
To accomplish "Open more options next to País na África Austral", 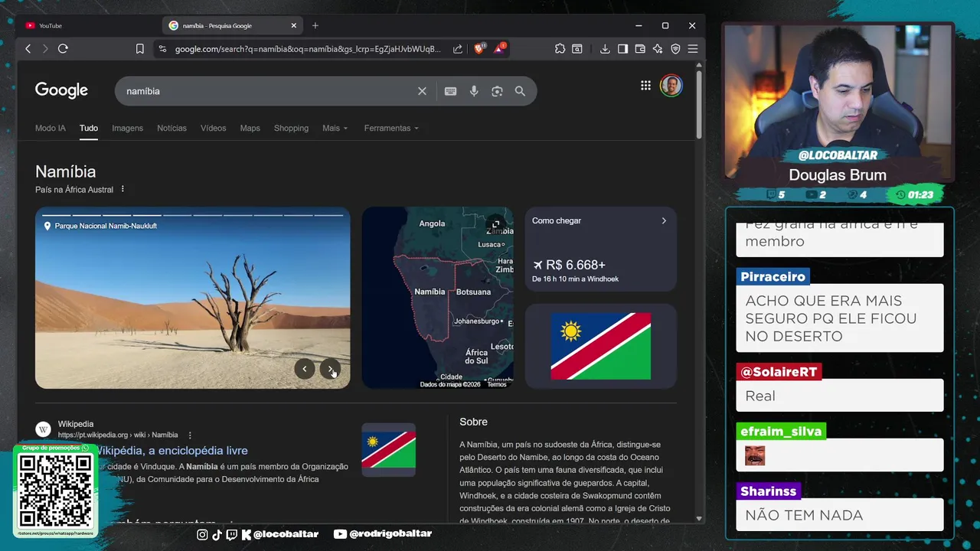I will click(x=122, y=189).
